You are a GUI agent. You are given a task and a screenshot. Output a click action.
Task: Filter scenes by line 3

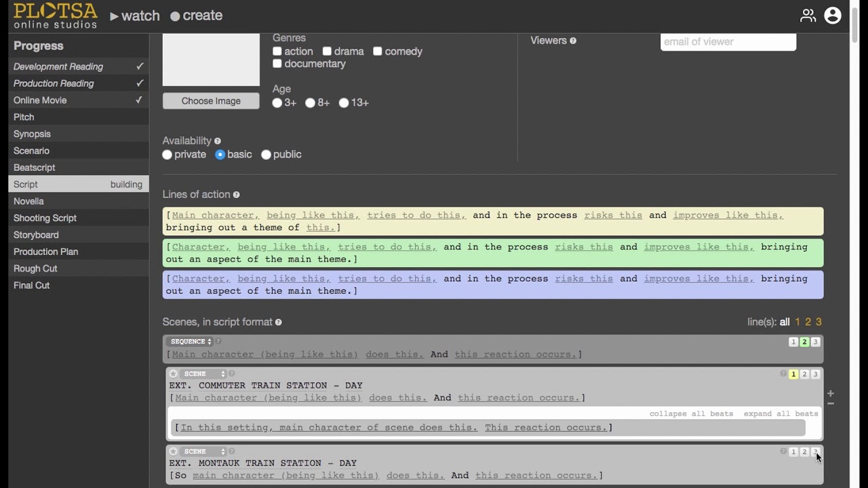(x=818, y=323)
